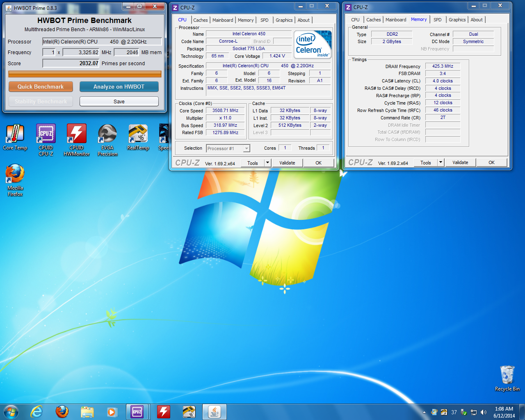The height and width of the screenshot is (420, 525).
Task: Click the HWBOT Prime window title icon
Action: [9, 8]
